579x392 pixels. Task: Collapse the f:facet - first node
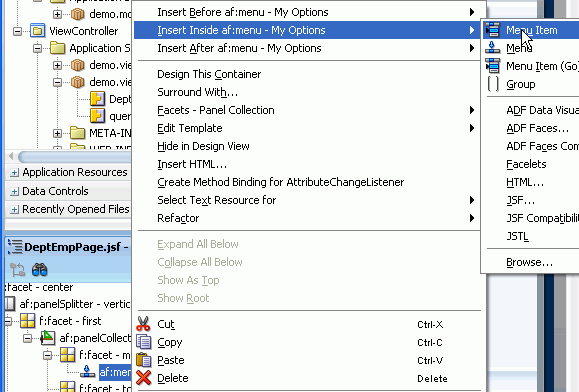coord(8,321)
